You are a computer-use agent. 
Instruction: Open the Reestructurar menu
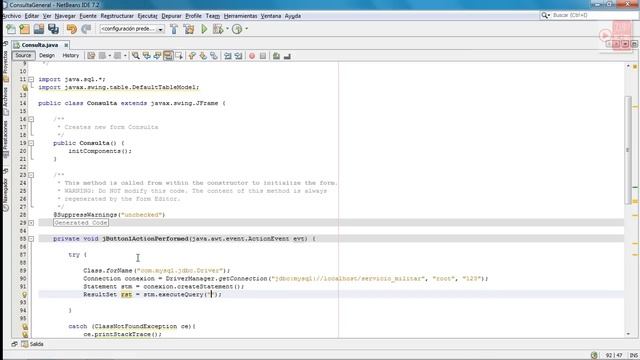coord(117,16)
